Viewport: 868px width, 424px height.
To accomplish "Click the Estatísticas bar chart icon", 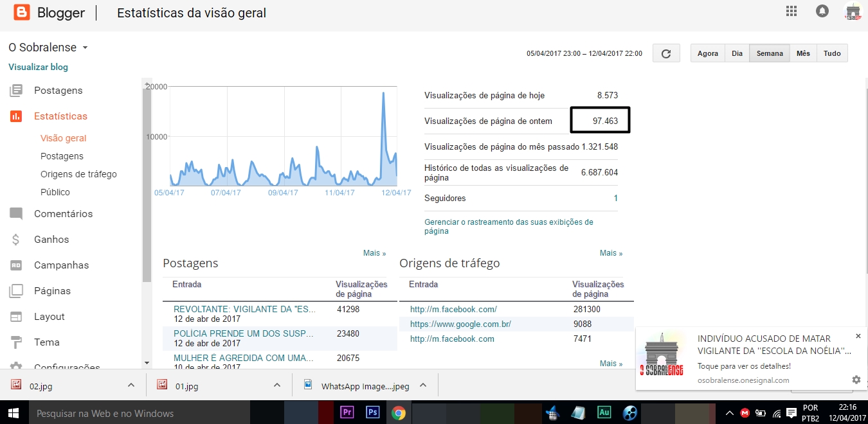I will coord(16,116).
